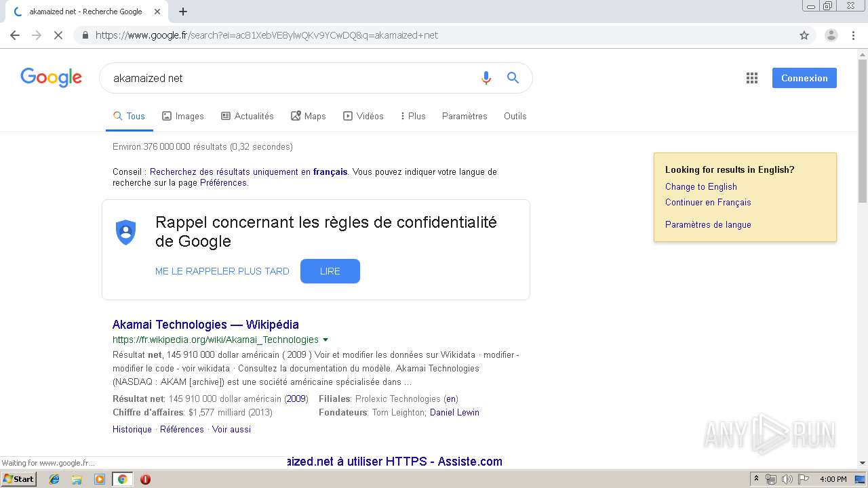The width and height of the screenshot is (868, 488).
Task: Click the tray network icon
Action: pyautogui.click(x=771, y=479)
